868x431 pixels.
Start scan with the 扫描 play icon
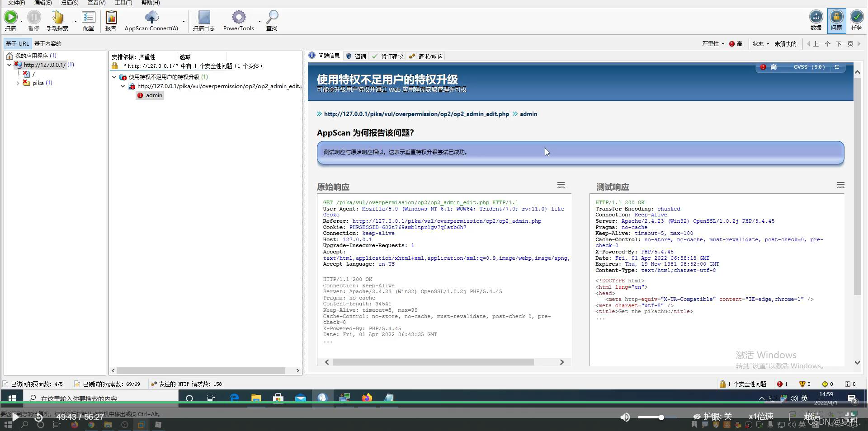click(10, 18)
